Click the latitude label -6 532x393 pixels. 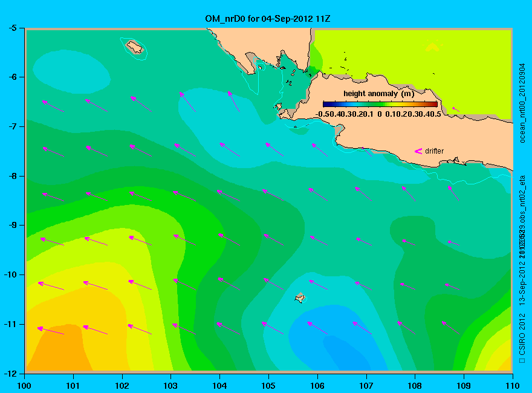click(x=12, y=77)
